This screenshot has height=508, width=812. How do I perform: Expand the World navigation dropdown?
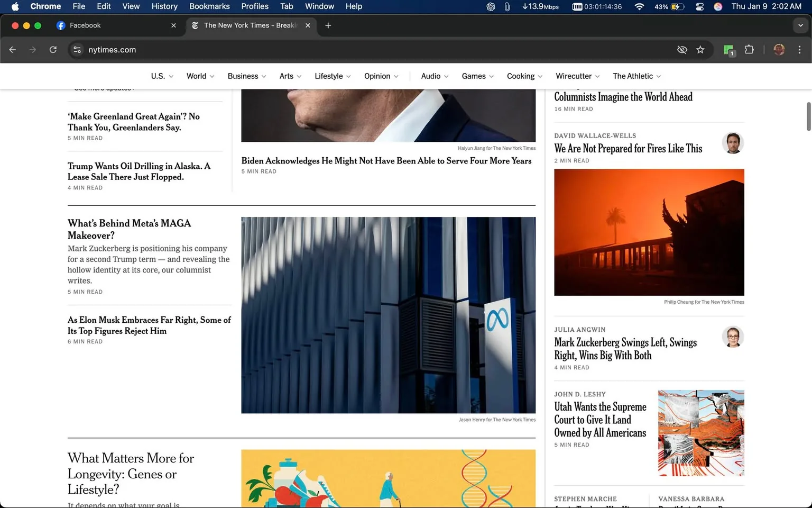click(200, 76)
